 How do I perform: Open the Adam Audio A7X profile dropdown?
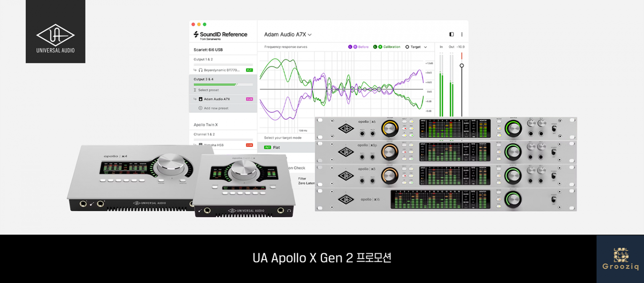tap(288, 35)
